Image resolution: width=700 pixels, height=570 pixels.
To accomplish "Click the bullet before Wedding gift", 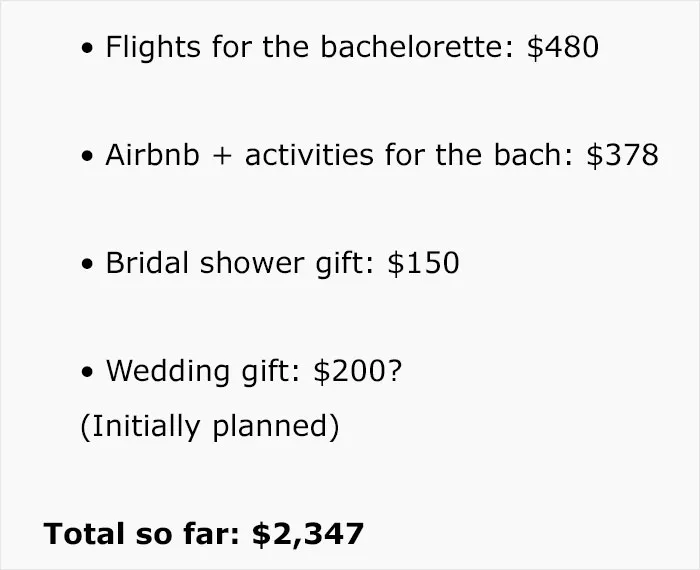I will [x=88, y=372].
